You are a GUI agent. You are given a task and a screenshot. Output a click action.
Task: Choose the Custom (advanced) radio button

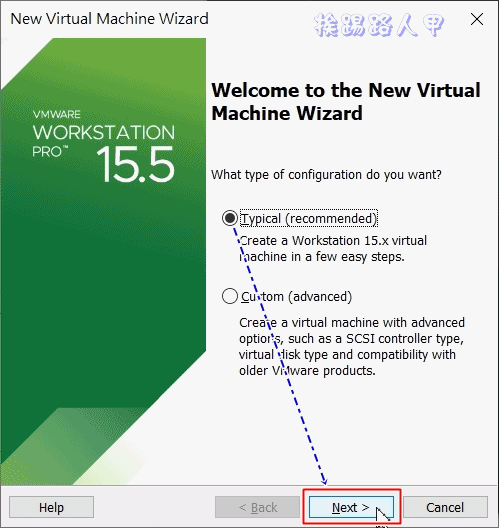click(x=230, y=296)
